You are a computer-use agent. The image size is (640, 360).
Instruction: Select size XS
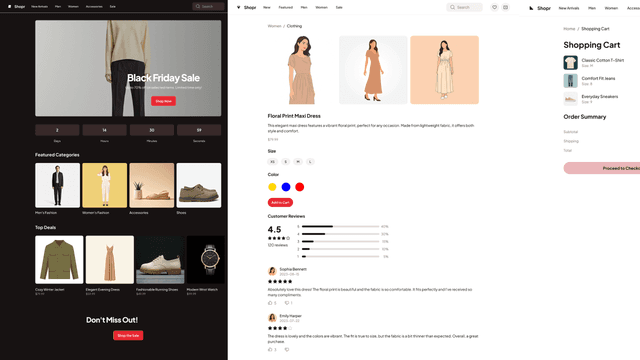coord(272,162)
